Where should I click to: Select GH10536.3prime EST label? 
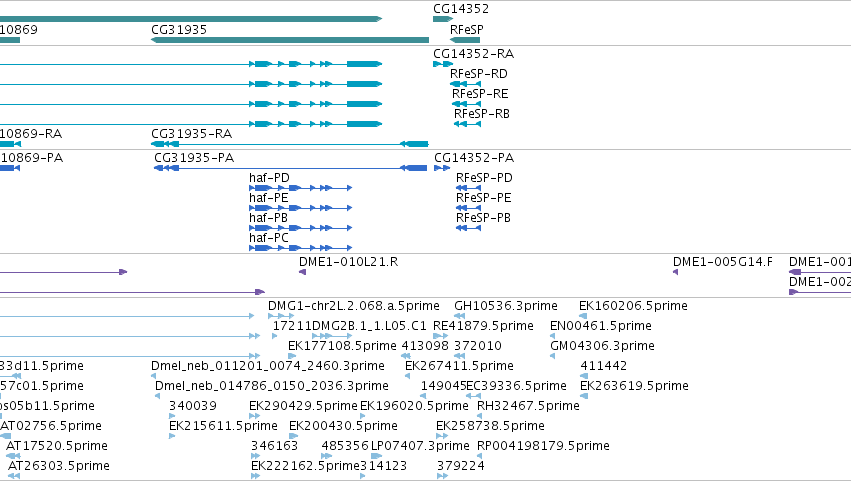[506, 306]
